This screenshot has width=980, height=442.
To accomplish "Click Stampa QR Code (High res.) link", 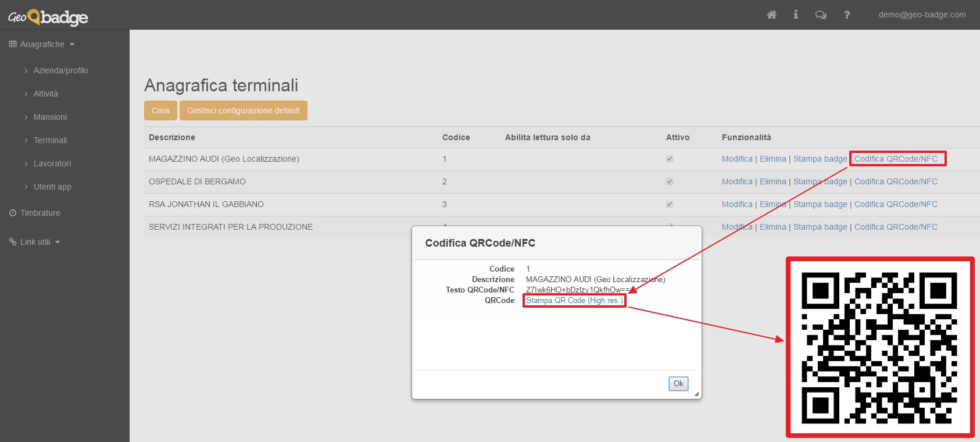I will [574, 301].
